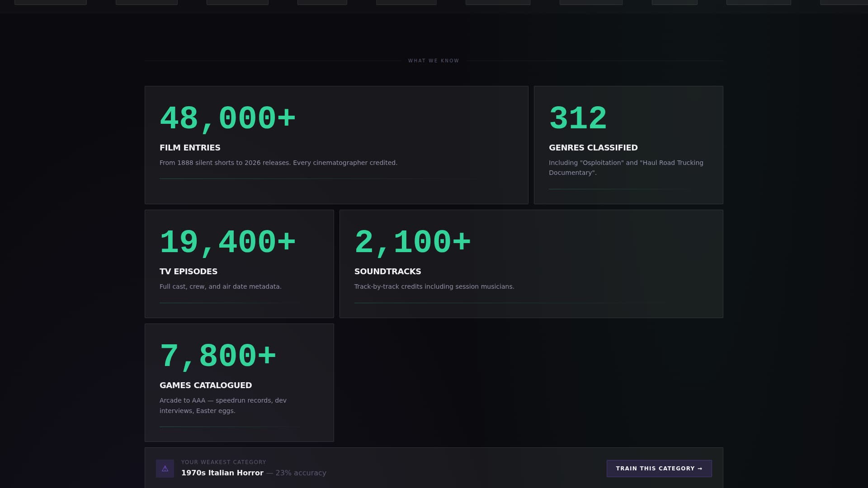Viewport: 868px width, 488px height.
Task: Click the '19,400+' statistic number
Action: tap(228, 243)
